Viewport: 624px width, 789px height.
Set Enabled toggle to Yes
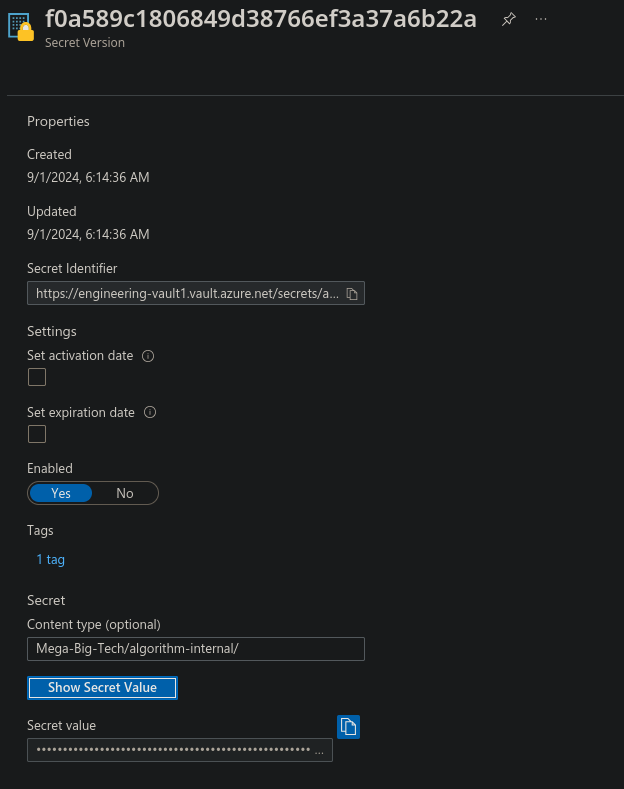(x=61, y=493)
